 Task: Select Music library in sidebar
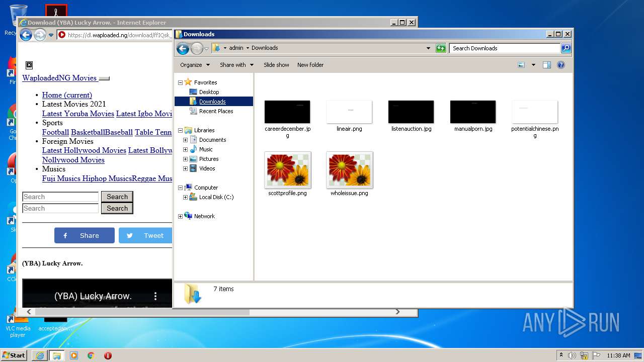click(x=206, y=149)
